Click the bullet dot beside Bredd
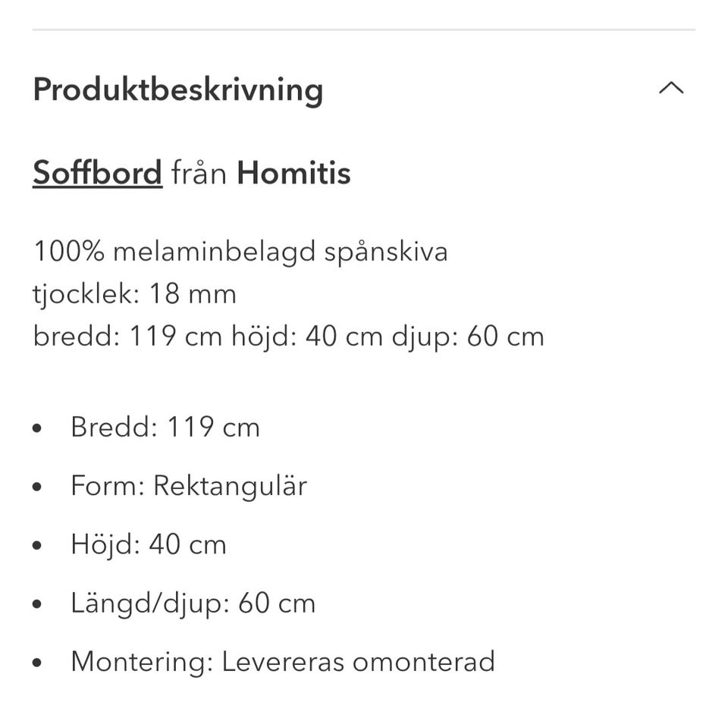This screenshot has height=702, width=728. tap(38, 428)
